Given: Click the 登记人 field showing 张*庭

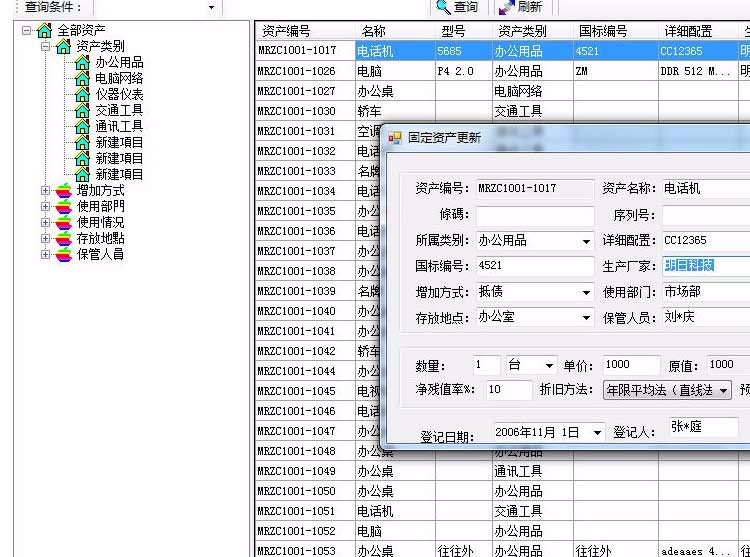Looking at the screenshot, I should click(703, 427).
